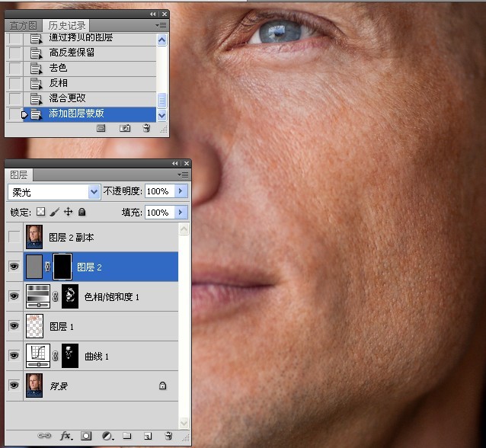
Task: Select the black mask thumbnail of 图层 2
Action: (61, 267)
